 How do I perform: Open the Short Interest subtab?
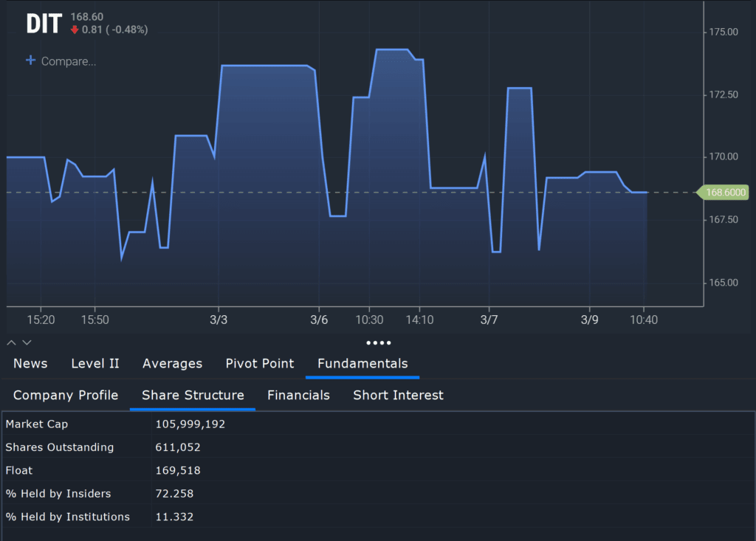tap(398, 395)
